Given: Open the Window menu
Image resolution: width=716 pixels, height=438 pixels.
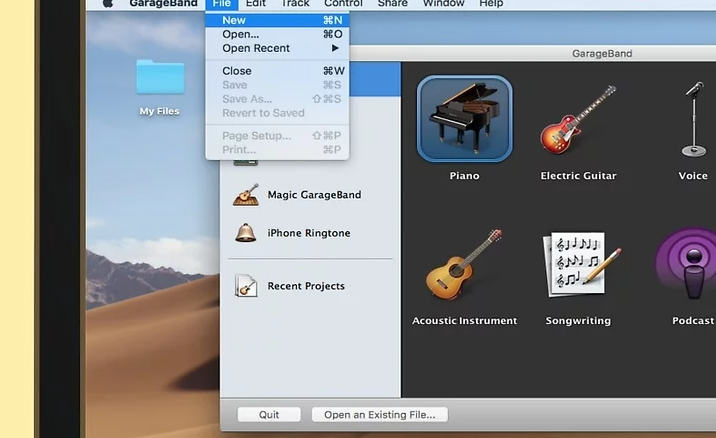Looking at the screenshot, I should tap(443, 4).
